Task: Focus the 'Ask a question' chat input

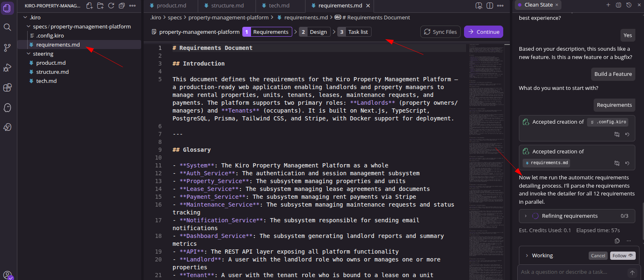Action: click(x=572, y=272)
